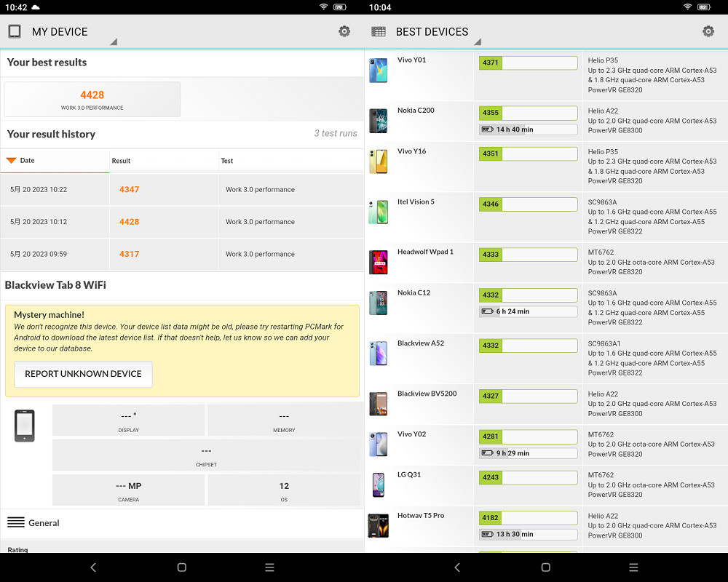Click Vivo Y02 battery life 9 h 29 min
This screenshot has width=728, height=582.
529,453
